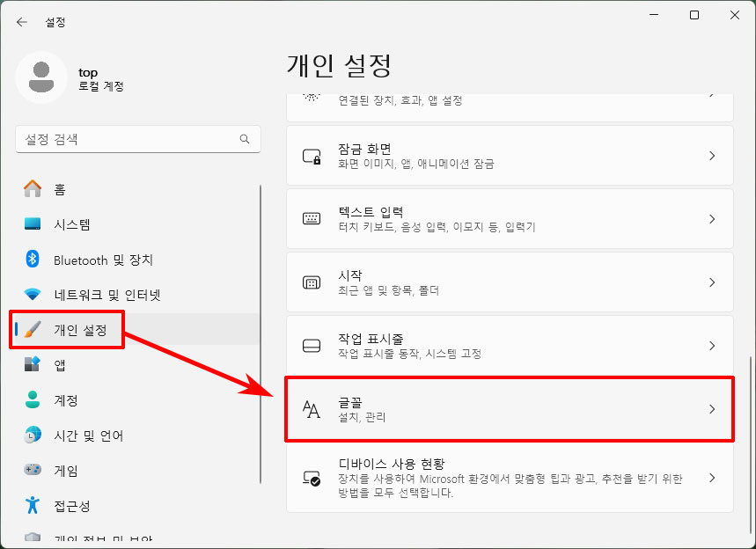Expand the 시작 settings row chevron

coord(712,282)
